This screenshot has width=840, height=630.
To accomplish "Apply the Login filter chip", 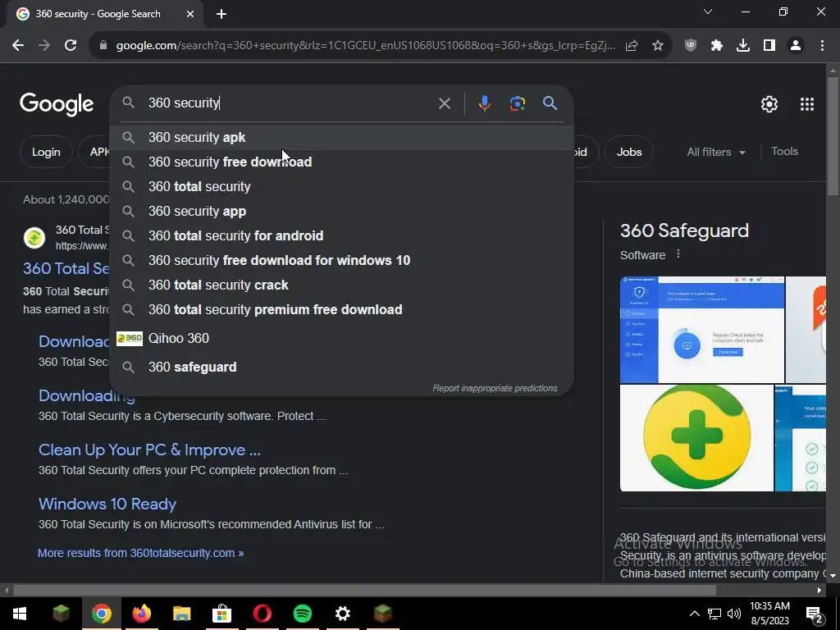I will click(x=46, y=152).
